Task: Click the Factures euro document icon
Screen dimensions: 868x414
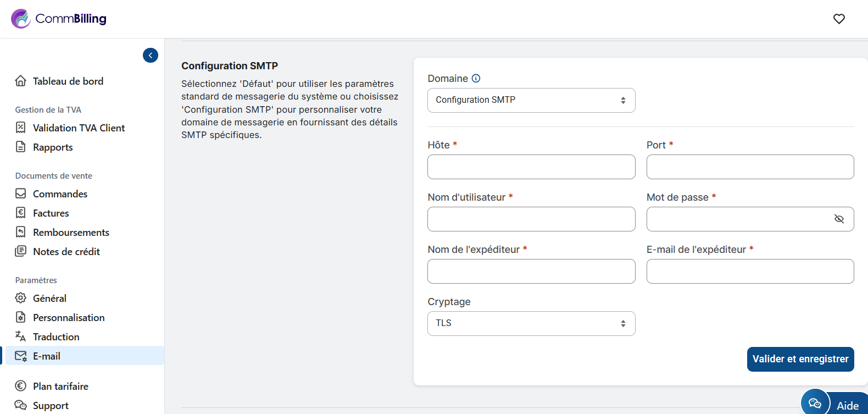Action: 21,213
